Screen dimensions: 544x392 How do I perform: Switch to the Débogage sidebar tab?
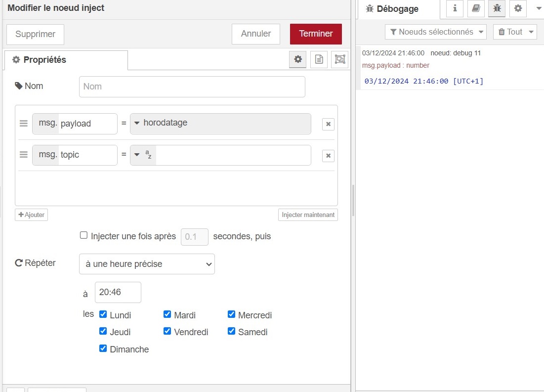(x=397, y=9)
